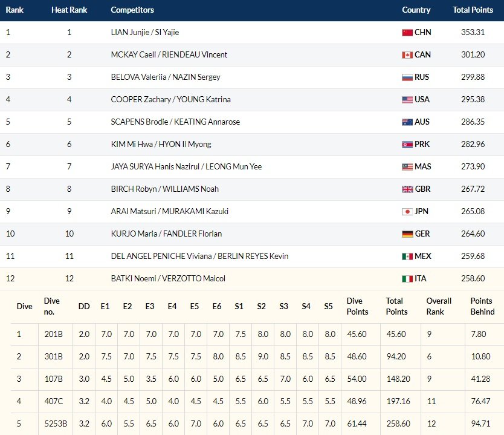Click the ITA country code

(421, 279)
